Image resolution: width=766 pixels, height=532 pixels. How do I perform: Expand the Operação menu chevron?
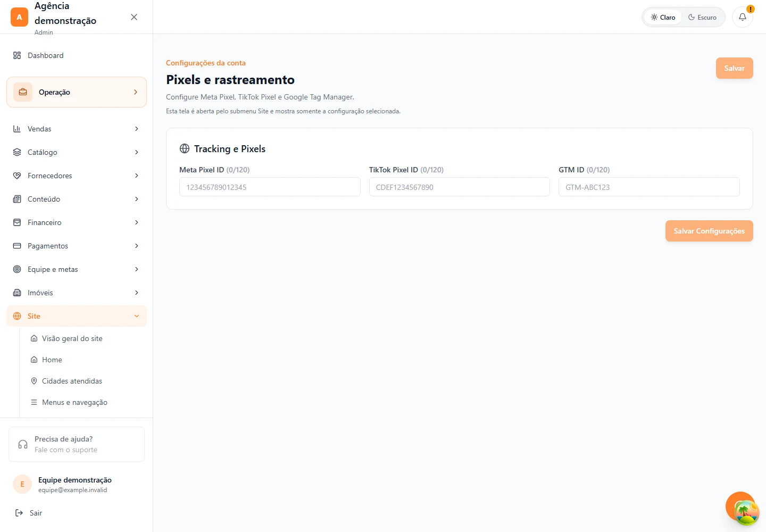136,92
